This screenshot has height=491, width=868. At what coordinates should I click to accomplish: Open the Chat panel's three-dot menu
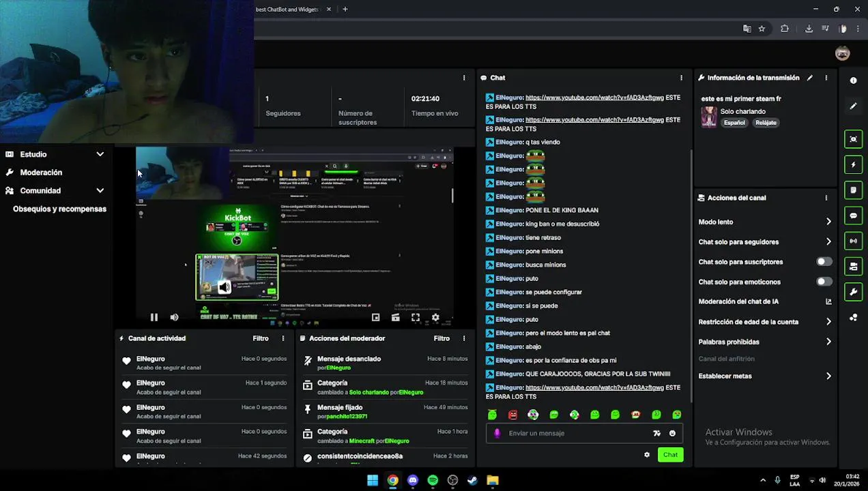pos(681,78)
